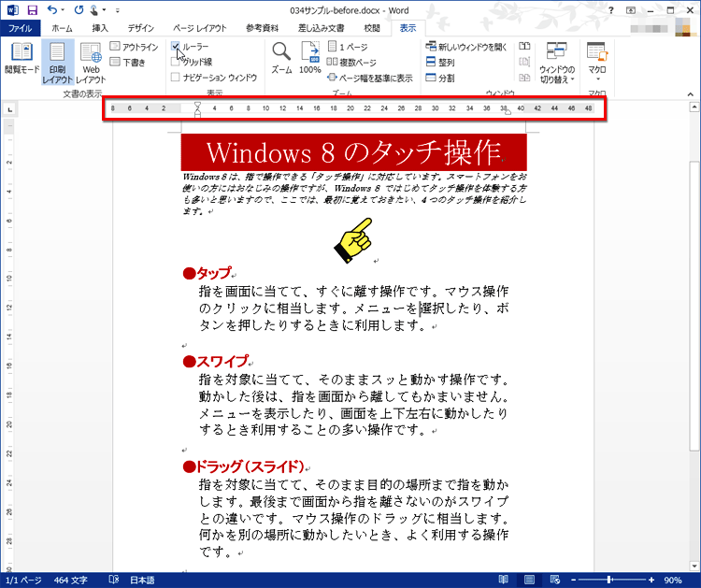Switch to the Insert (挿入) tab
701x588 pixels.
(100, 28)
